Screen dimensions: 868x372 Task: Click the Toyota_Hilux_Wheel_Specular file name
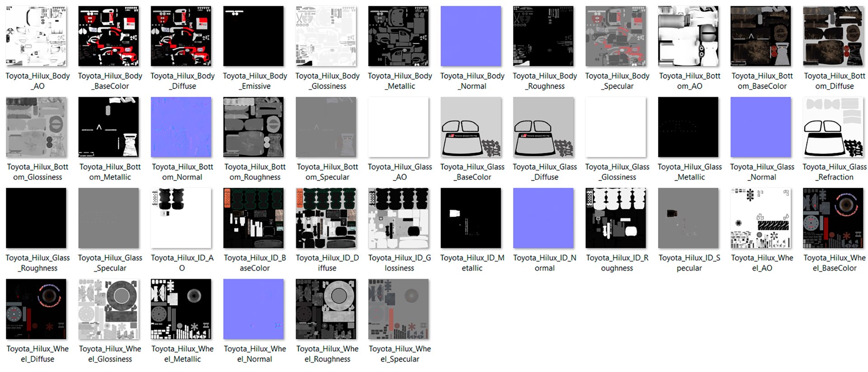(x=400, y=354)
